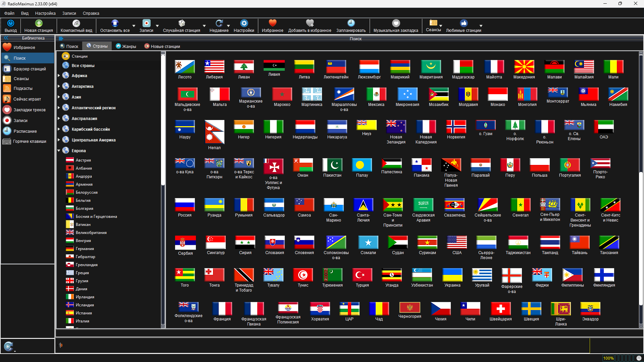Screen dimensions: 644x362
Task: Collapse library panel with double chevron
Action: [x=6, y=38]
